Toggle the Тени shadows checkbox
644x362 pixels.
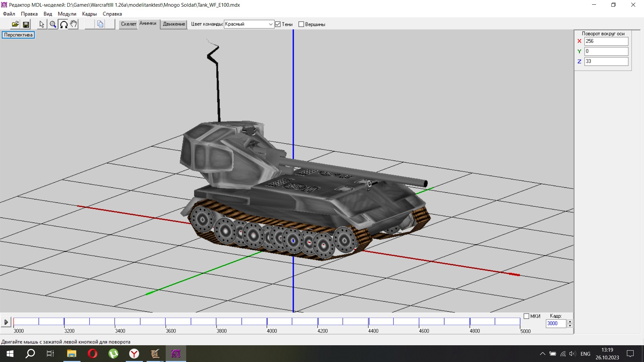click(278, 24)
